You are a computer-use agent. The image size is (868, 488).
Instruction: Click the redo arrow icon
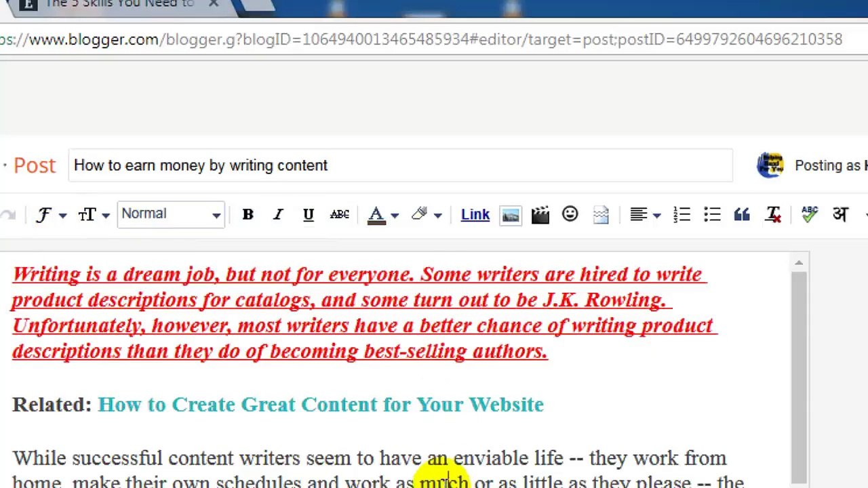pos(7,216)
